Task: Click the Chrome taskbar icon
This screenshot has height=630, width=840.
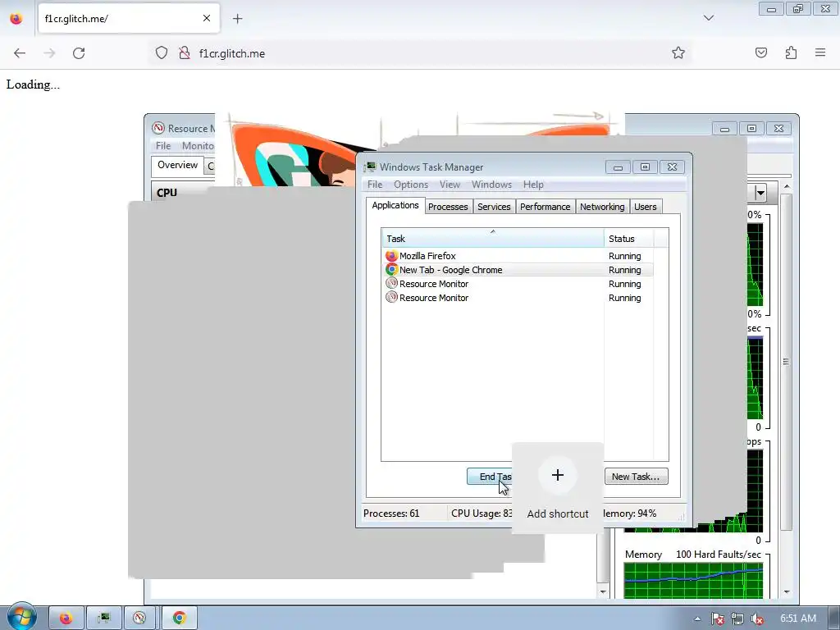Action: click(x=180, y=619)
